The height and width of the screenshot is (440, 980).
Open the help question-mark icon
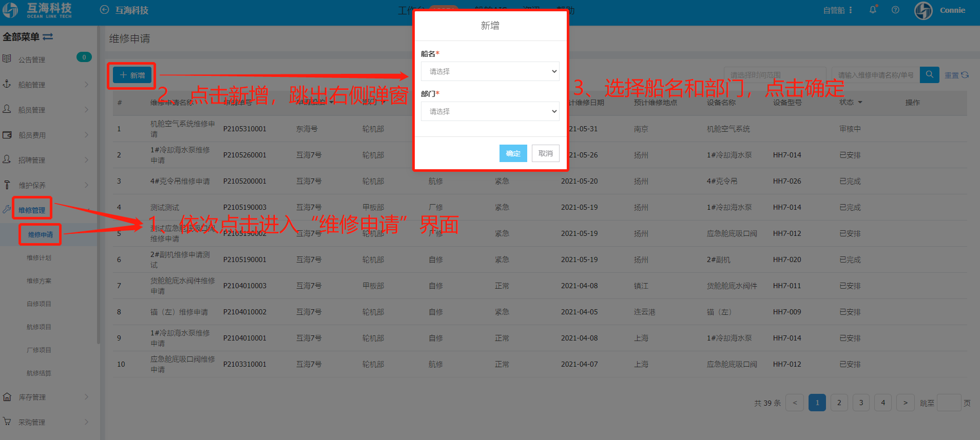click(895, 10)
